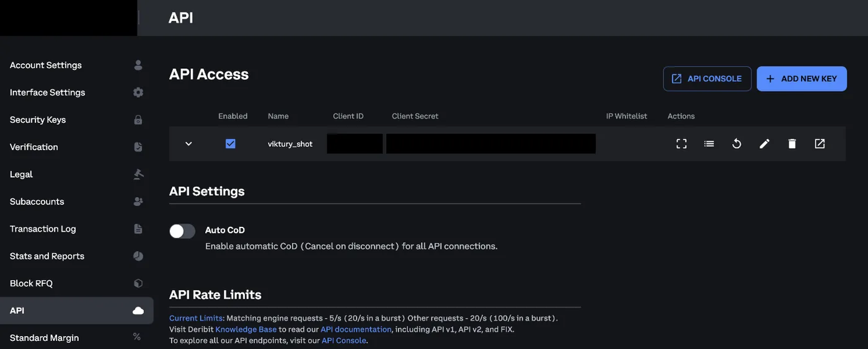Open Account Settings menu item

point(46,65)
